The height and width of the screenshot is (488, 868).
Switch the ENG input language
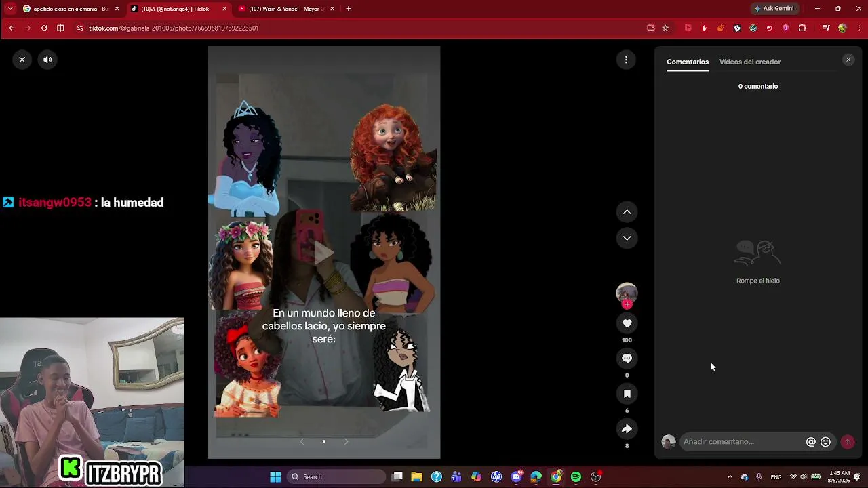776,476
